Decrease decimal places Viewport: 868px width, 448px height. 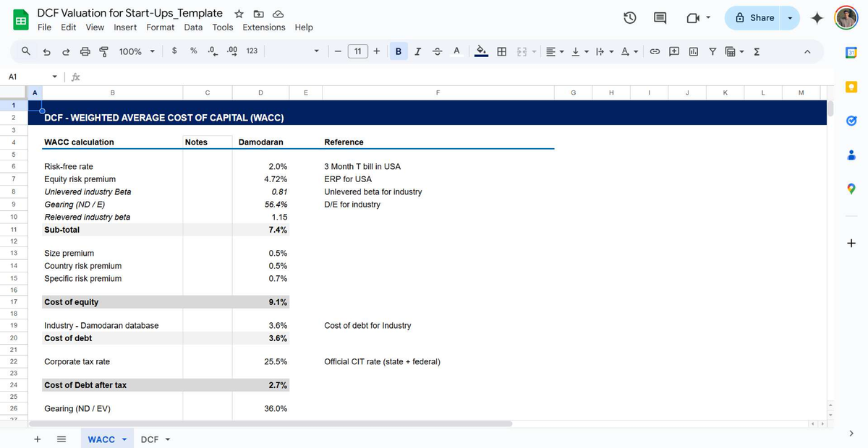coord(213,51)
